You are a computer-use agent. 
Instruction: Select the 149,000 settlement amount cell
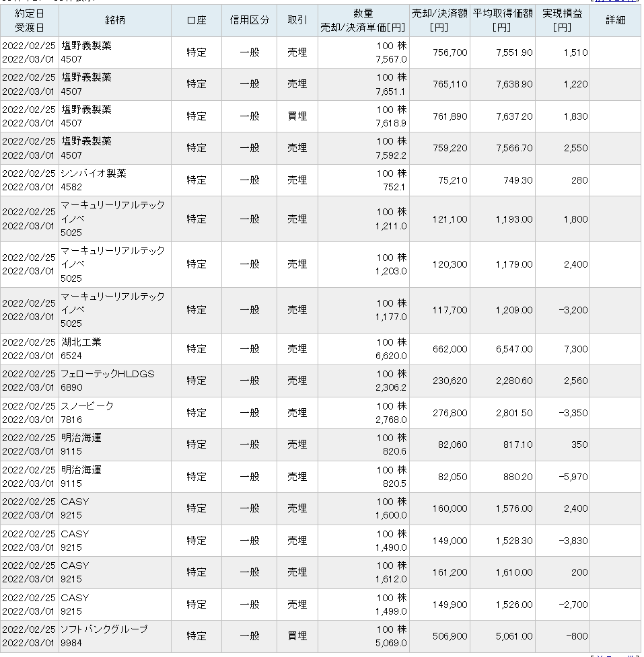point(439,541)
